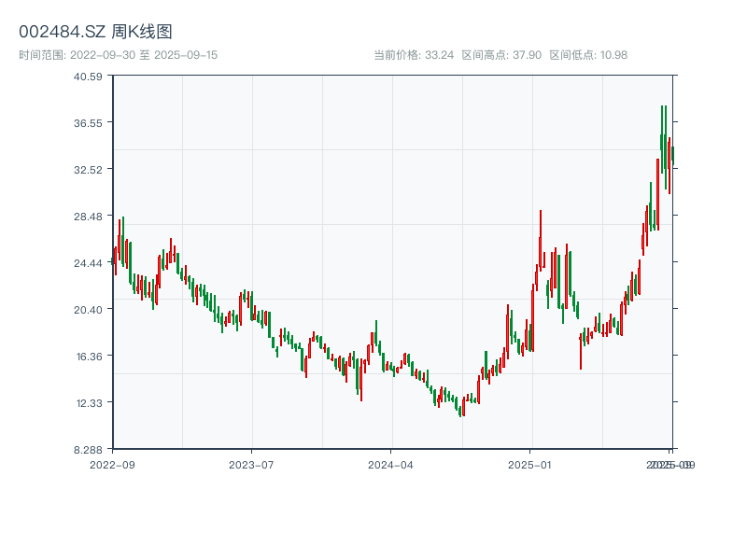Click the y-axis label 8.288
The height and width of the screenshot is (560, 747).
[x=88, y=450]
